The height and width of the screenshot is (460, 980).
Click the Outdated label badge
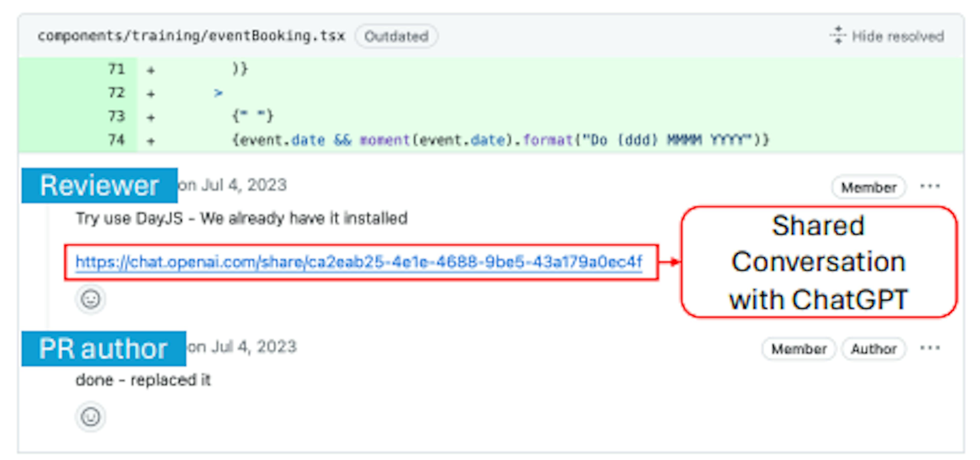(396, 36)
